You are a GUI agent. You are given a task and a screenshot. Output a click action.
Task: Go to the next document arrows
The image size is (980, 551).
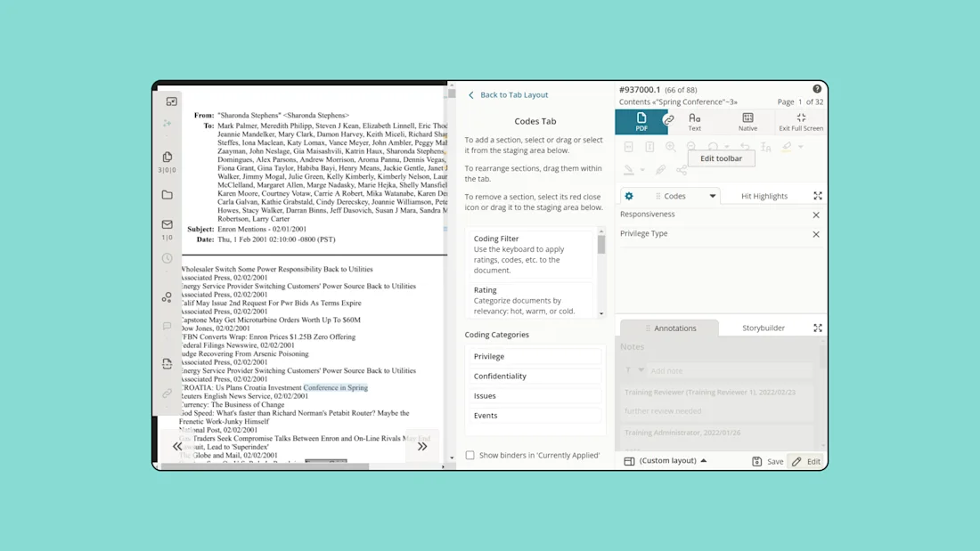tap(422, 447)
